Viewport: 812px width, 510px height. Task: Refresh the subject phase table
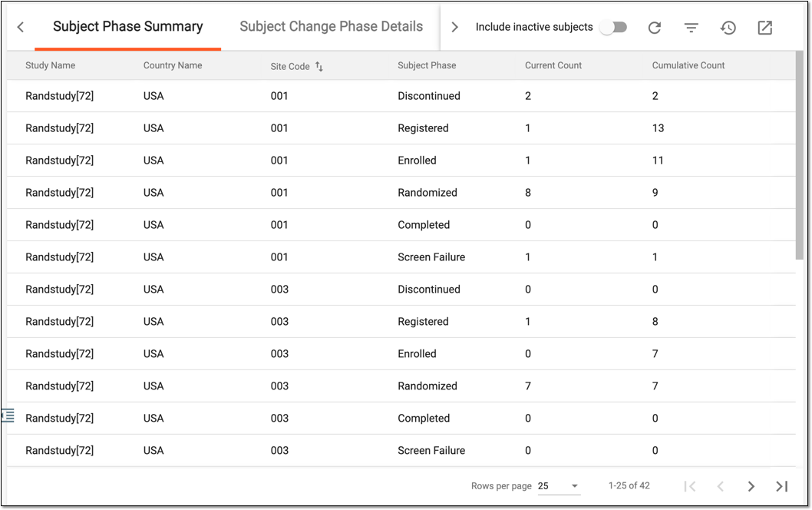tap(655, 28)
